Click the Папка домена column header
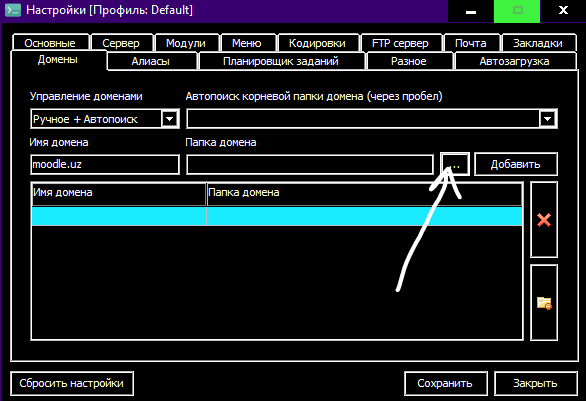 [x=364, y=194]
